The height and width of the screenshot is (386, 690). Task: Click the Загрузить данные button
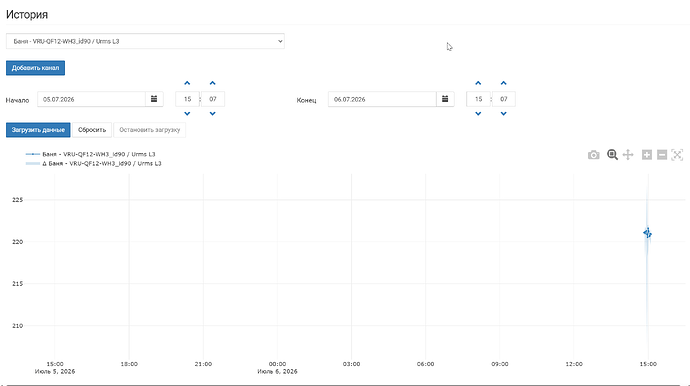[38, 130]
